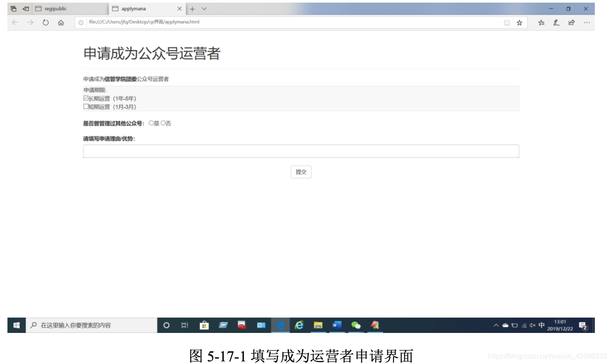Open WeChat from the taskbar
Screen dimensions: 611x364
coord(356,325)
